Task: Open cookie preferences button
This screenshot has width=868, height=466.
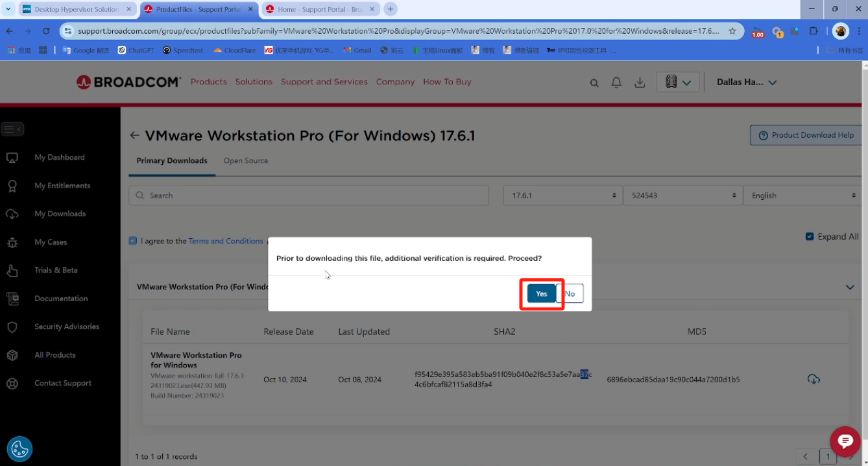Action: [x=19, y=448]
